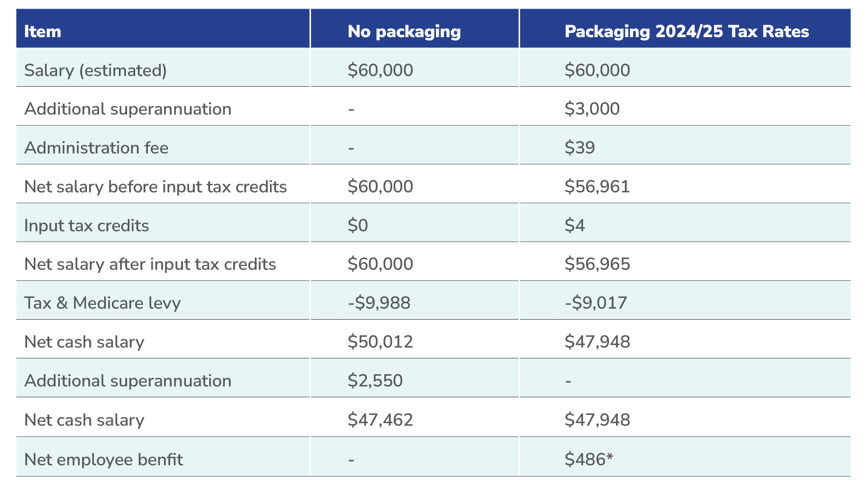Click the No packaging column header
The image size is (868, 492).
404,32
